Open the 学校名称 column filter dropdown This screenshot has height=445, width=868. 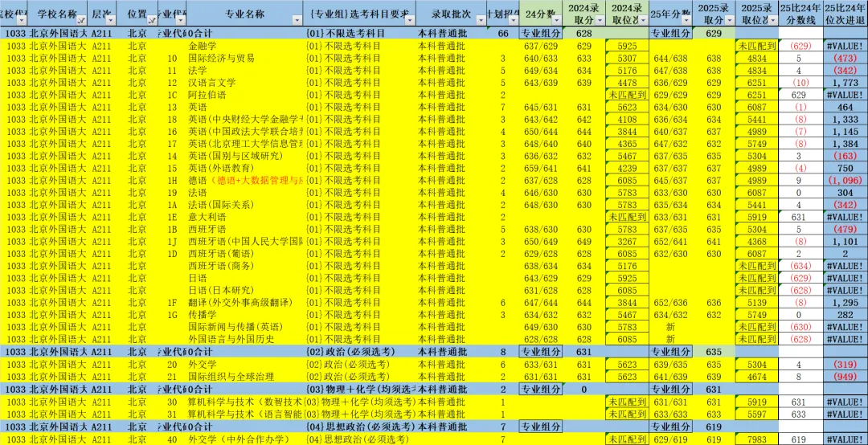click(x=81, y=20)
